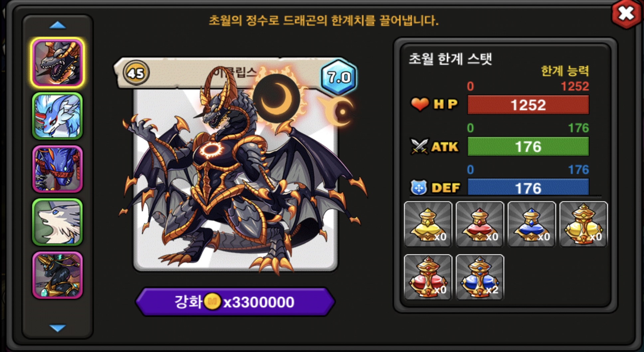Select the large red essence potion
Screen dimensions: 644x352
coord(428,277)
